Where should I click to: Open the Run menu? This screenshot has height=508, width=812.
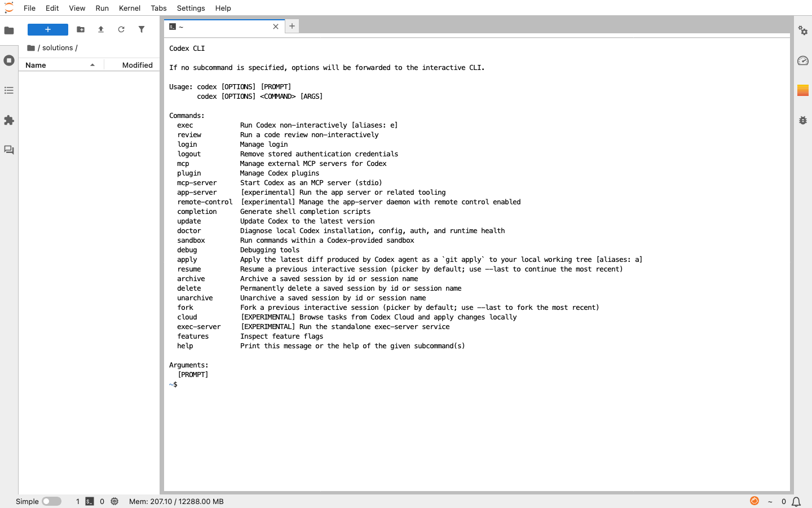[102, 8]
